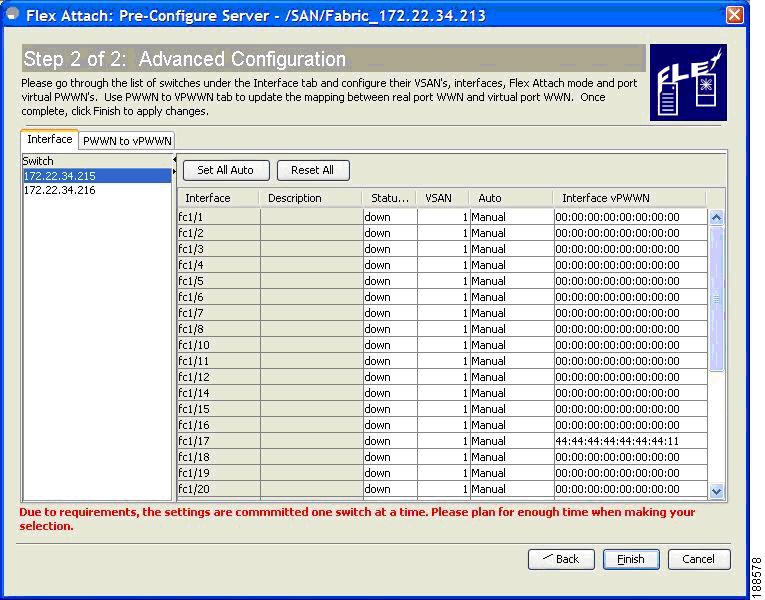Click the vertical scrollbar thumb

(716, 299)
